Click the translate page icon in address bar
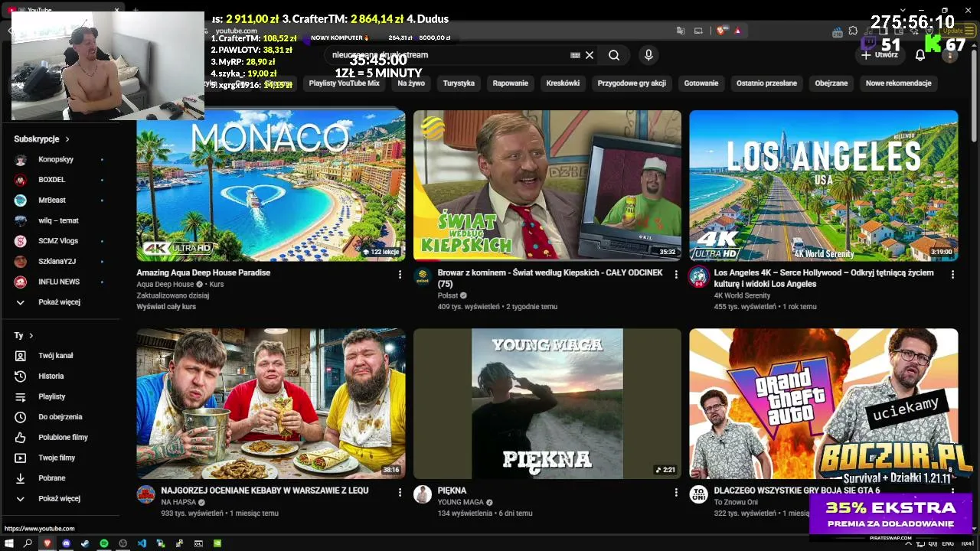 pos(680,31)
